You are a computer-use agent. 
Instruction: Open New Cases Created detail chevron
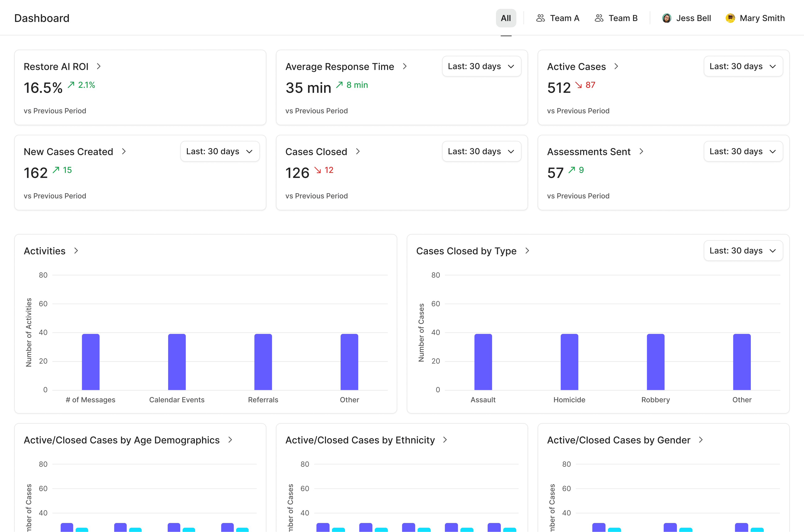124,152
